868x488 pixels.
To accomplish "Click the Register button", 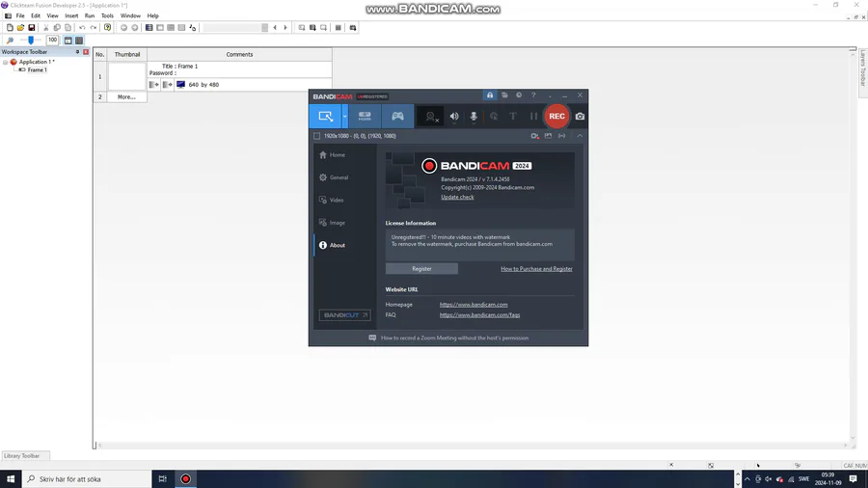I will pyautogui.click(x=421, y=269).
